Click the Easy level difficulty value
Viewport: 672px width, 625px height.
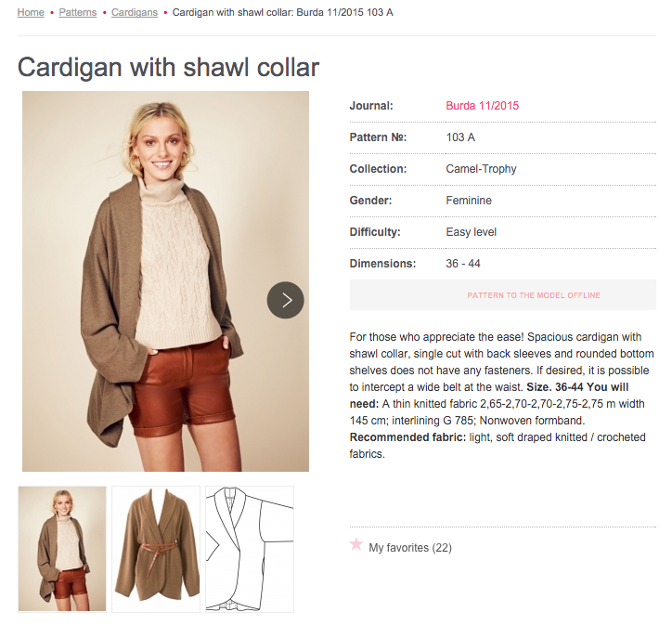tap(471, 232)
